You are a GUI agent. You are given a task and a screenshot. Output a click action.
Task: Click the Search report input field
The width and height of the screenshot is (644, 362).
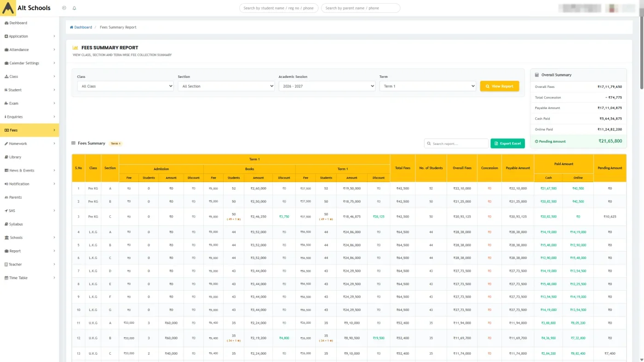[456, 144]
